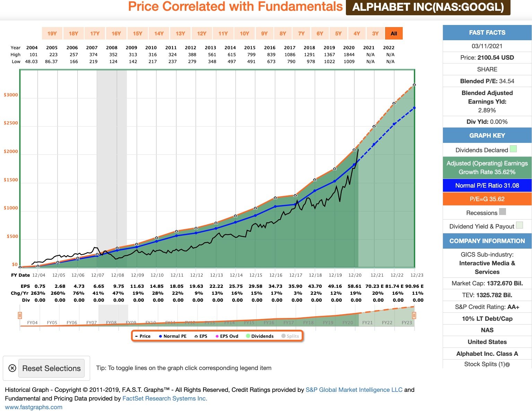The image size is (532, 413).
Task: Click the Dividend Yield & Payout key icon
Action: 519,225
